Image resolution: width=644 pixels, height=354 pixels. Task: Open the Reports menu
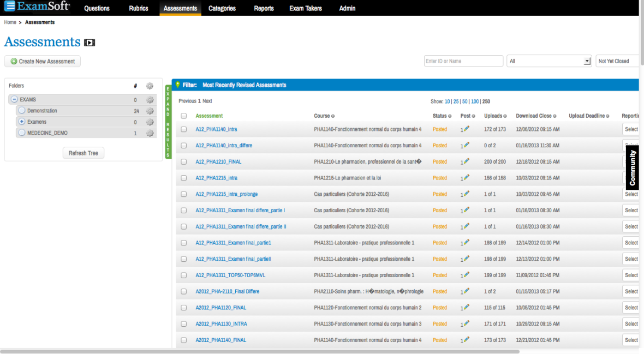264,8
